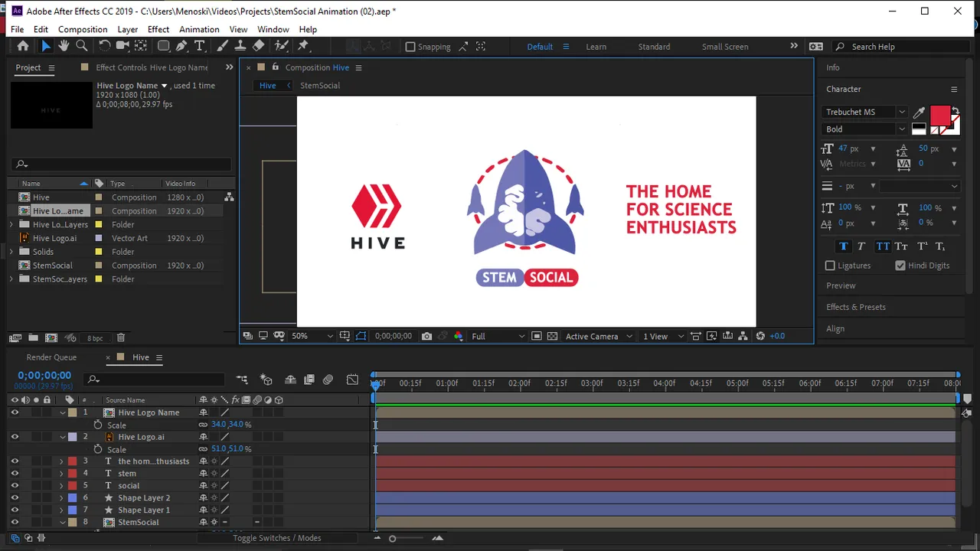The image size is (980, 551).
Task: Open the Animation menu
Action: [199, 29]
